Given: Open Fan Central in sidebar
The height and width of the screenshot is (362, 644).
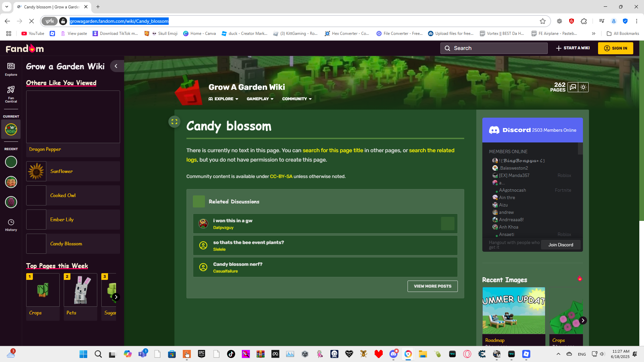Looking at the screenshot, I should (11, 94).
